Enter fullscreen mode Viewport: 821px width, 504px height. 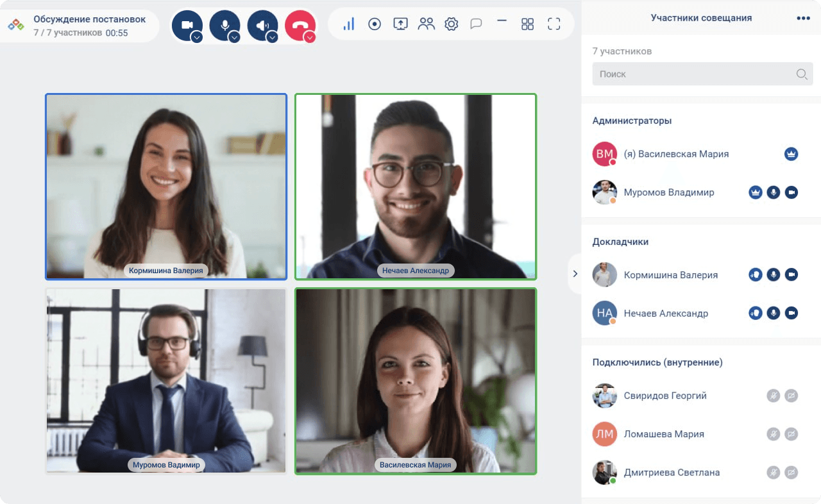[x=554, y=24]
